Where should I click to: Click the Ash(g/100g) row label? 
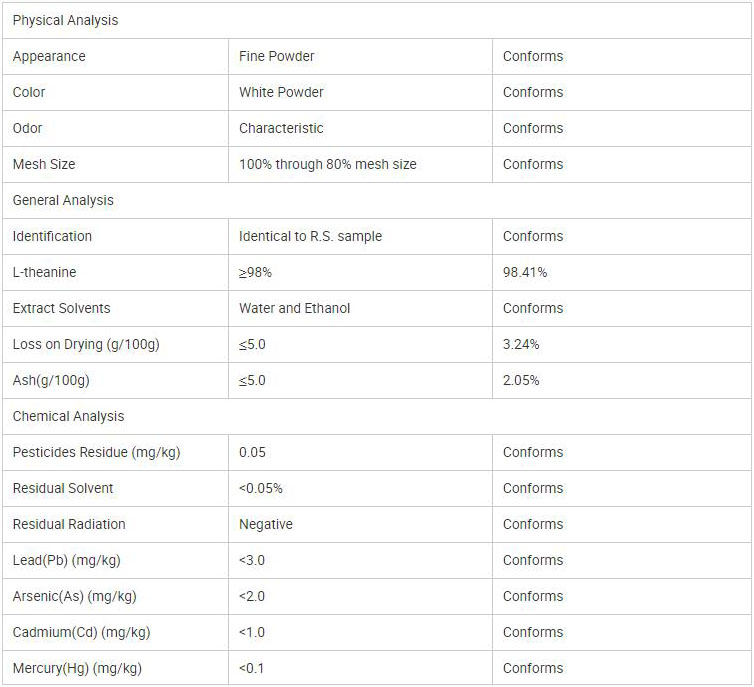(51, 380)
